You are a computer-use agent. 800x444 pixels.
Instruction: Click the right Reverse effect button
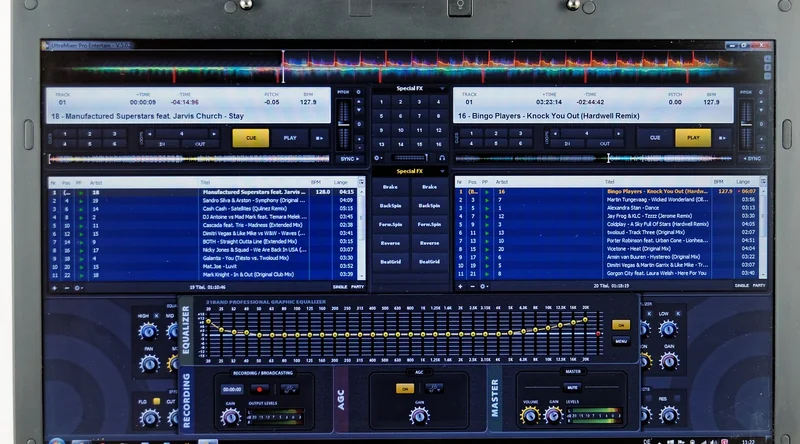coord(429,243)
